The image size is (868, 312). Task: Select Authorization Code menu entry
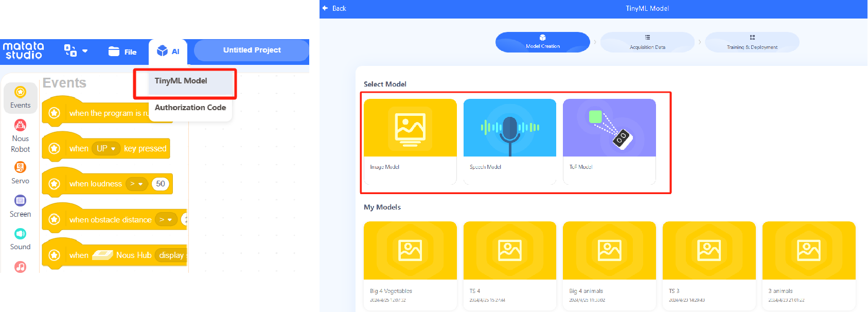click(190, 108)
